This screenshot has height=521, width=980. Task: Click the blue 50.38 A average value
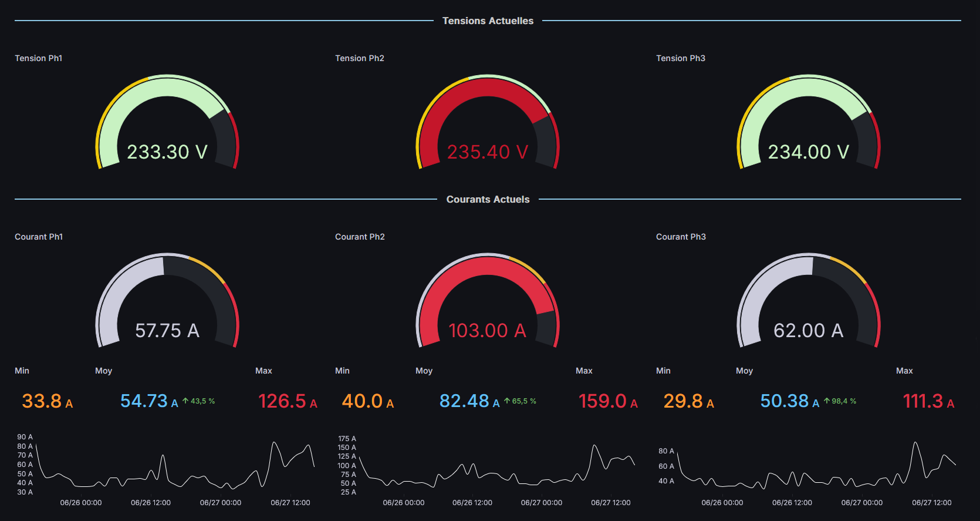point(789,401)
